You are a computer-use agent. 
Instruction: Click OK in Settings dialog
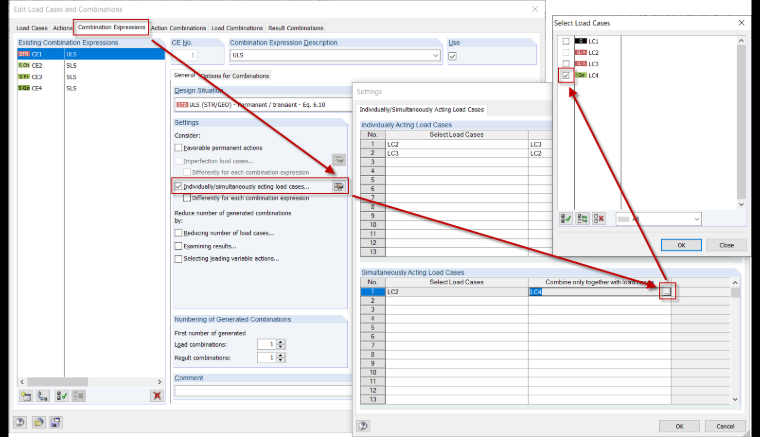coord(679,426)
